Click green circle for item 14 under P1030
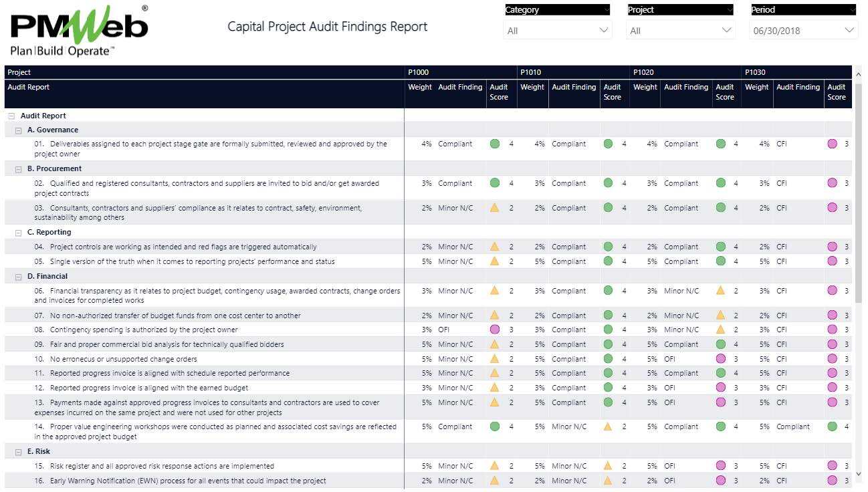This screenshot has width=868, height=492. coord(832,426)
